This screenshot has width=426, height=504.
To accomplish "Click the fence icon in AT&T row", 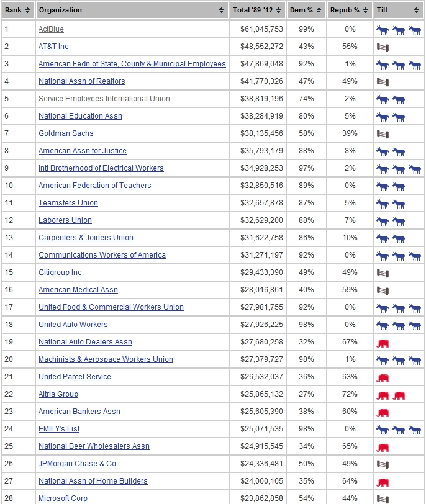I will point(383,47).
